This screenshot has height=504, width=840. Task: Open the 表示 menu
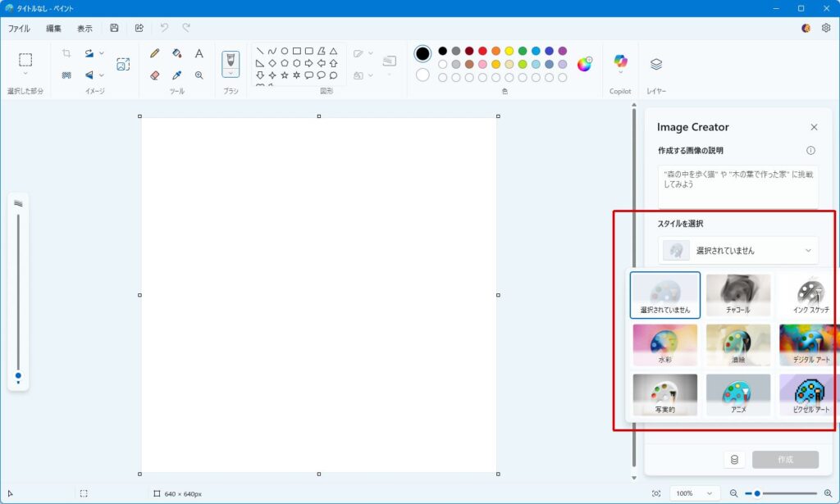coord(84,28)
